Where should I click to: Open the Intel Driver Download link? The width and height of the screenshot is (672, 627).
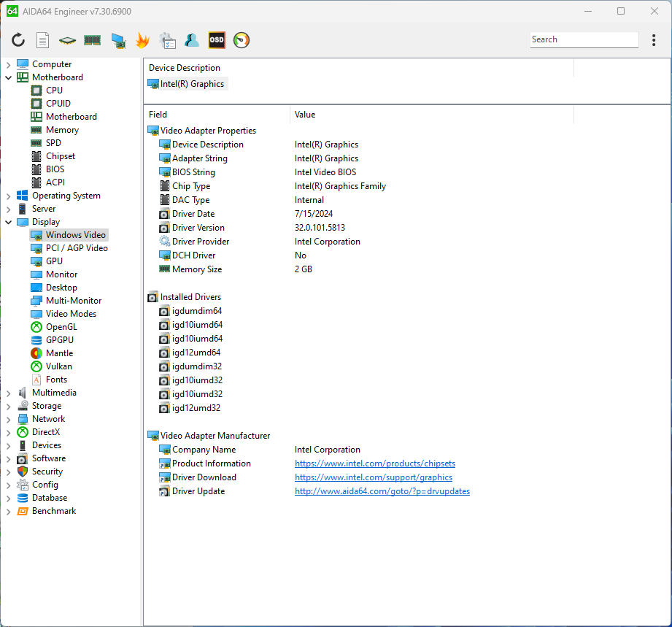pos(373,477)
